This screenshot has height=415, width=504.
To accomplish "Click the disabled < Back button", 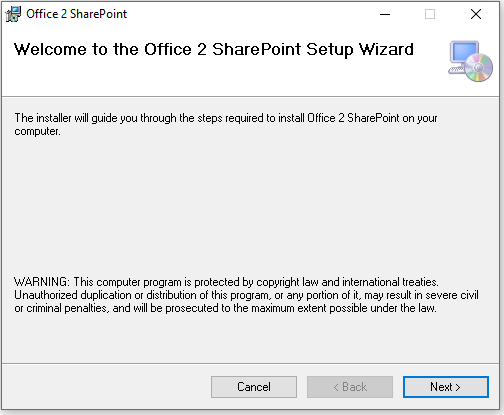I will [350, 387].
